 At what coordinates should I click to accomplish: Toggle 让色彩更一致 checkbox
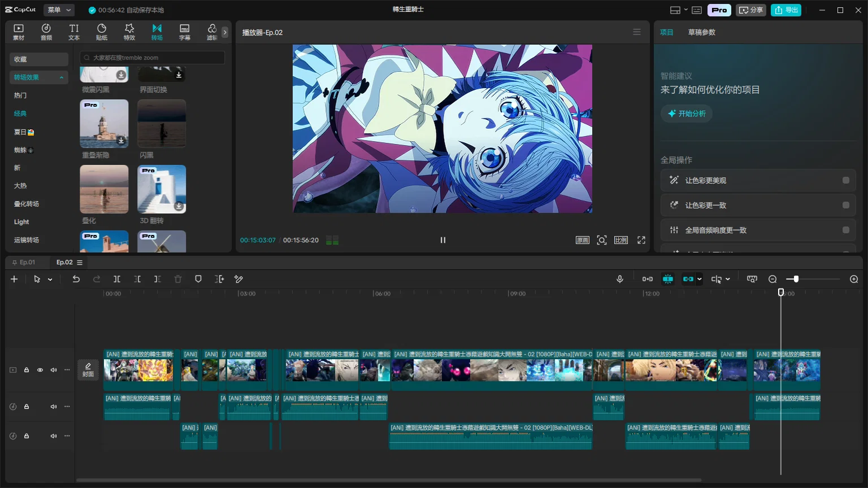tap(846, 205)
